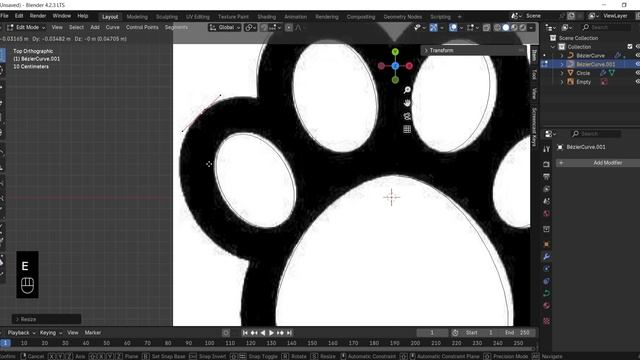Toggle X-ray view icon

[x=486, y=27]
